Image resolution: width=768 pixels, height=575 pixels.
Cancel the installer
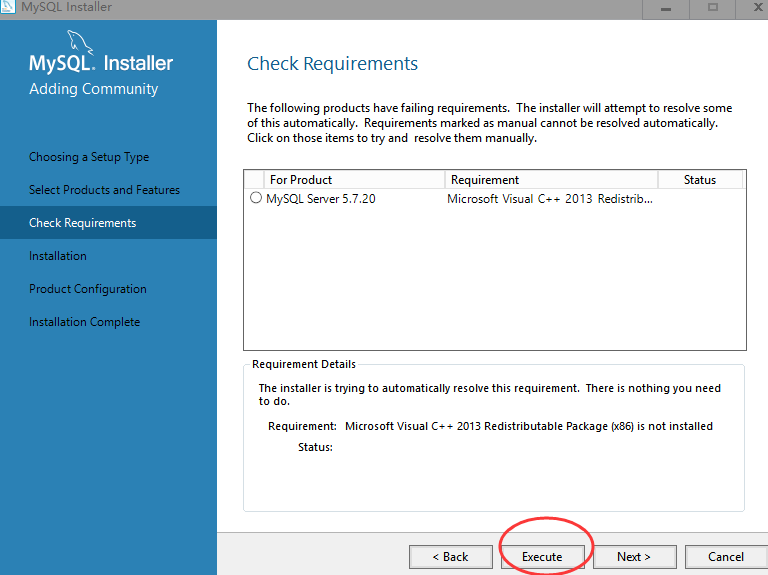(x=726, y=557)
